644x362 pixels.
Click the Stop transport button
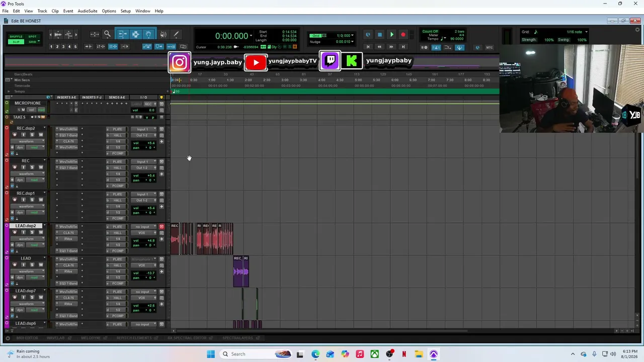point(379,35)
